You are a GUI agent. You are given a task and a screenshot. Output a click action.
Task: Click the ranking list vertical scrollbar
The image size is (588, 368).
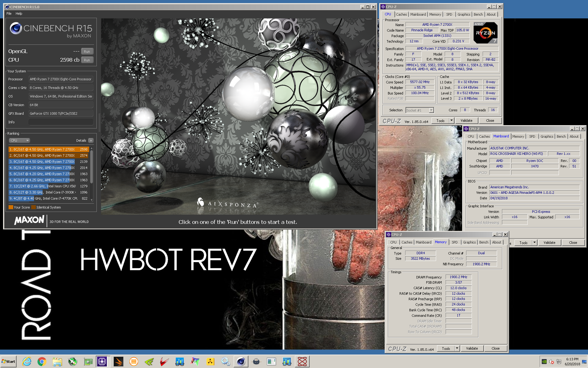[x=92, y=174]
